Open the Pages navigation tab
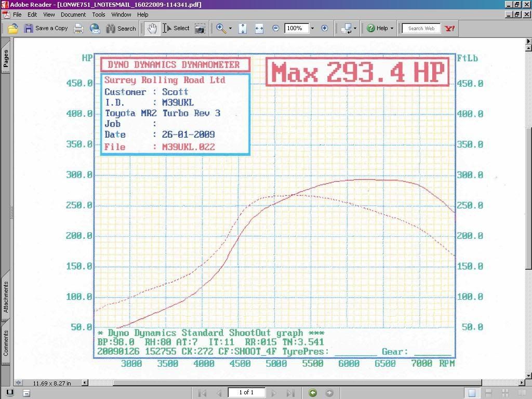The height and width of the screenshot is (399, 532). pos(6,58)
